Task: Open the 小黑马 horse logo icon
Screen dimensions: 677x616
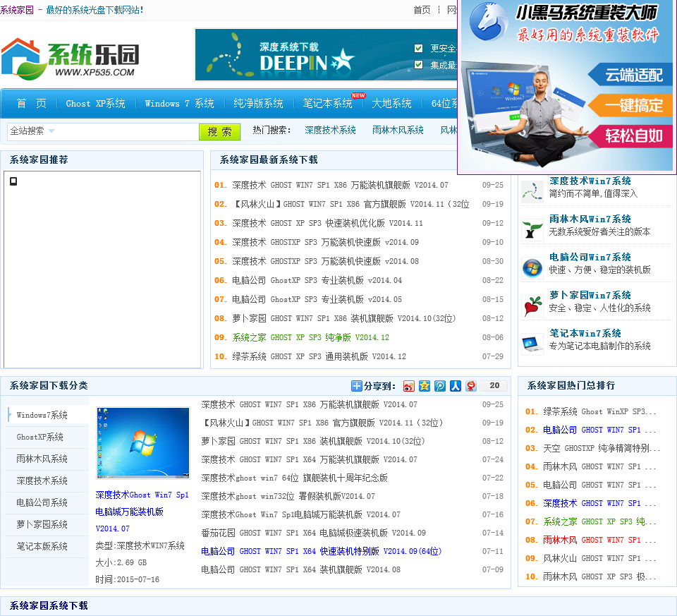Action: click(488, 22)
